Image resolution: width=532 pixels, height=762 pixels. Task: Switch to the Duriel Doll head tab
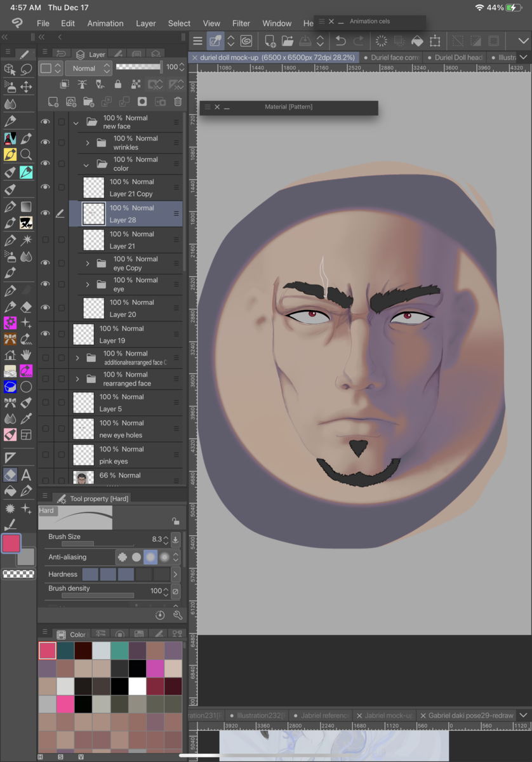click(457, 57)
